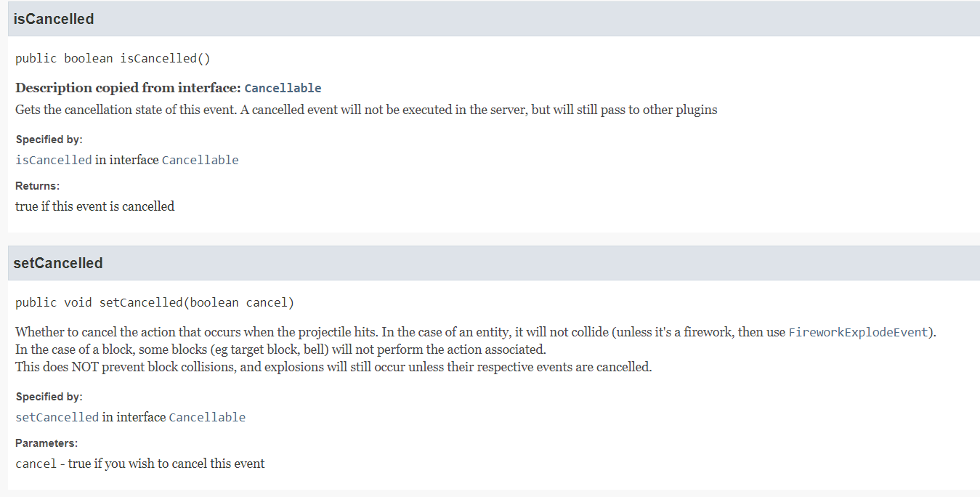Open Cancellable link after 'Description copied from interface'
The image size is (980, 497).
pos(283,88)
